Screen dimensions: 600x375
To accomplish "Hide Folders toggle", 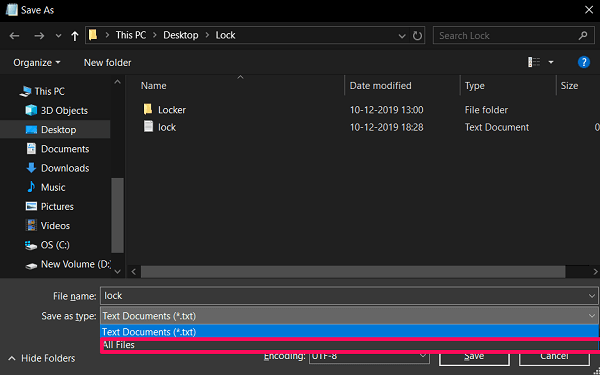I will coord(41,359).
